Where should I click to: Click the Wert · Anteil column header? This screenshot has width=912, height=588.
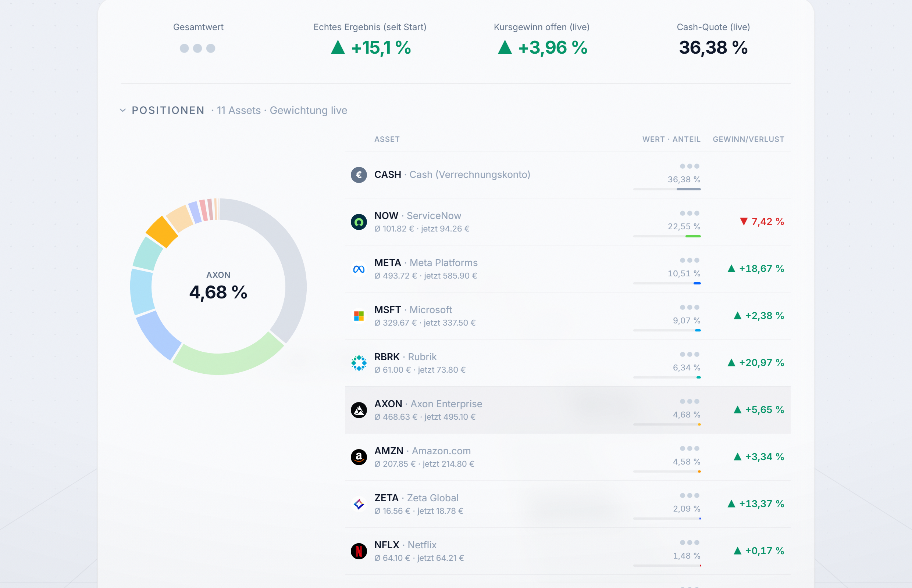point(671,139)
